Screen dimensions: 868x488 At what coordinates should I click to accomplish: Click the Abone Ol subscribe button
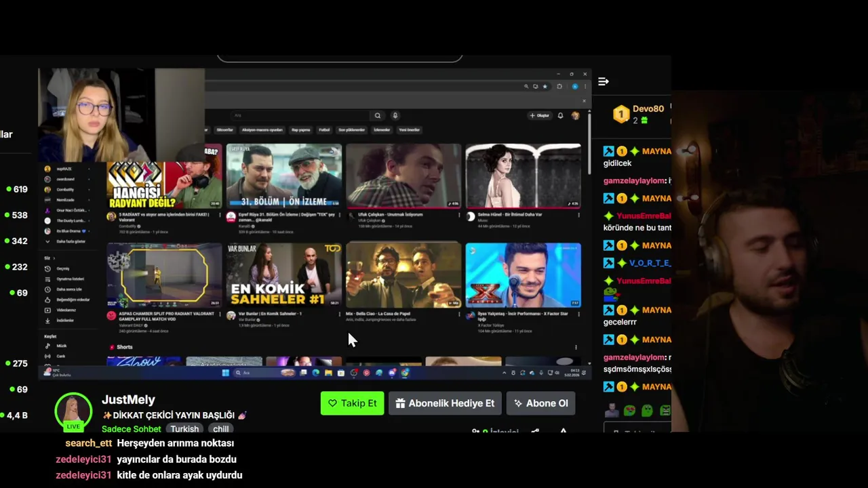540,403
